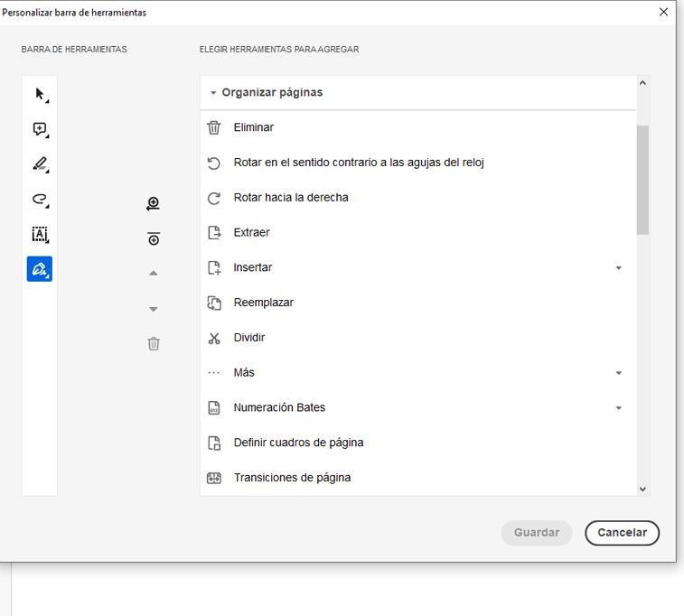Click the move down triangle arrow
This screenshot has height=616, width=684.
pos(154,309)
